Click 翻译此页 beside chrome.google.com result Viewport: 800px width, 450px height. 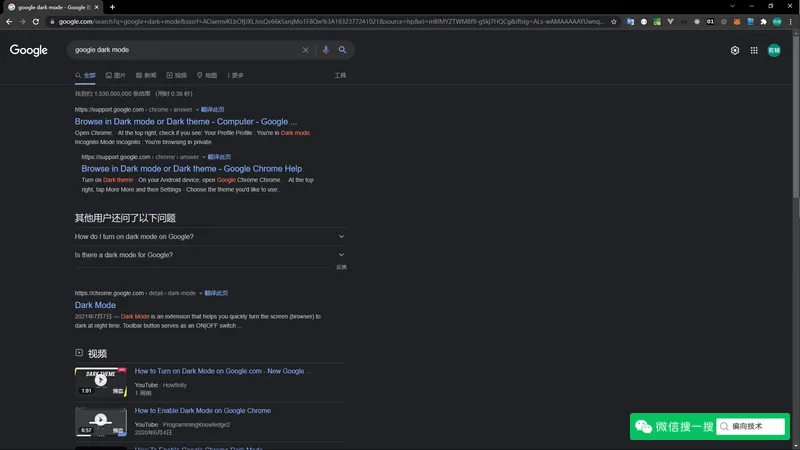click(x=216, y=293)
